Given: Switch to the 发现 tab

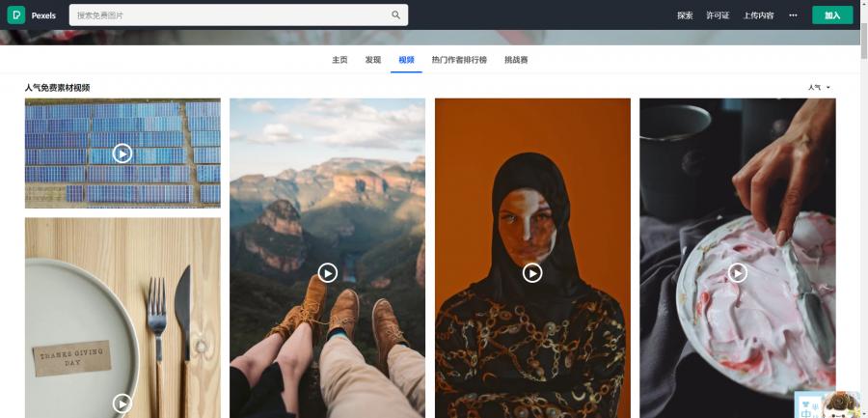Looking at the screenshot, I should point(373,60).
